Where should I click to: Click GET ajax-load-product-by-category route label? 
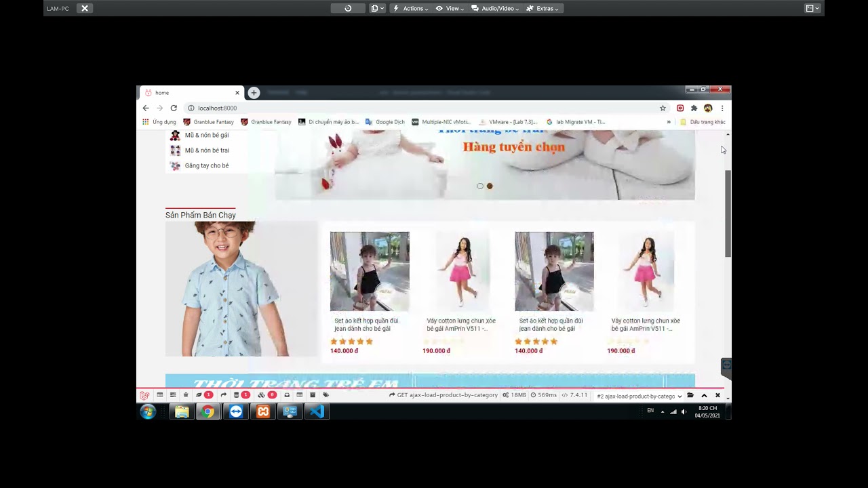[443, 395]
